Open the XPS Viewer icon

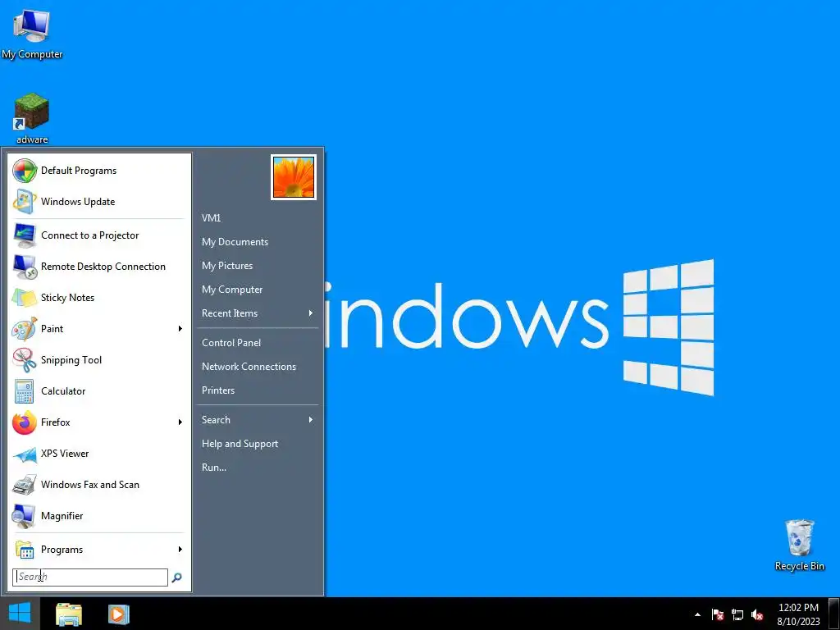coord(25,454)
